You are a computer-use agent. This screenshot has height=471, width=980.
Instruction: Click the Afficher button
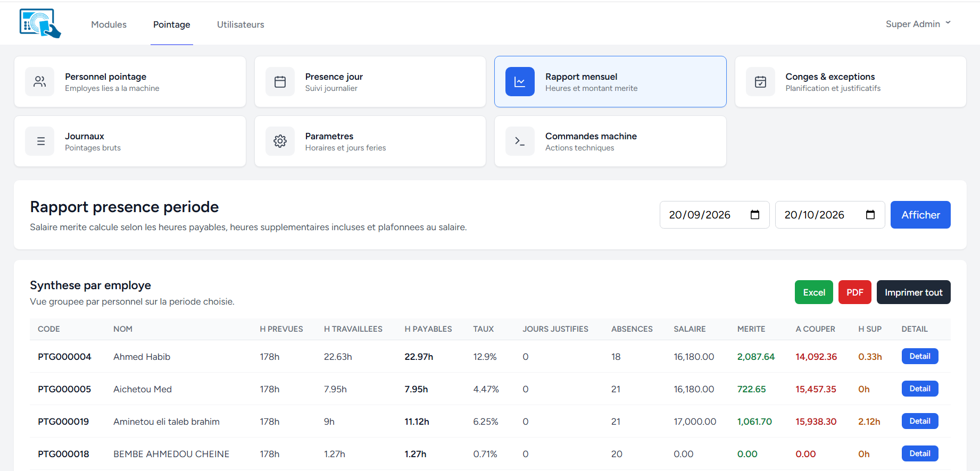(x=920, y=215)
